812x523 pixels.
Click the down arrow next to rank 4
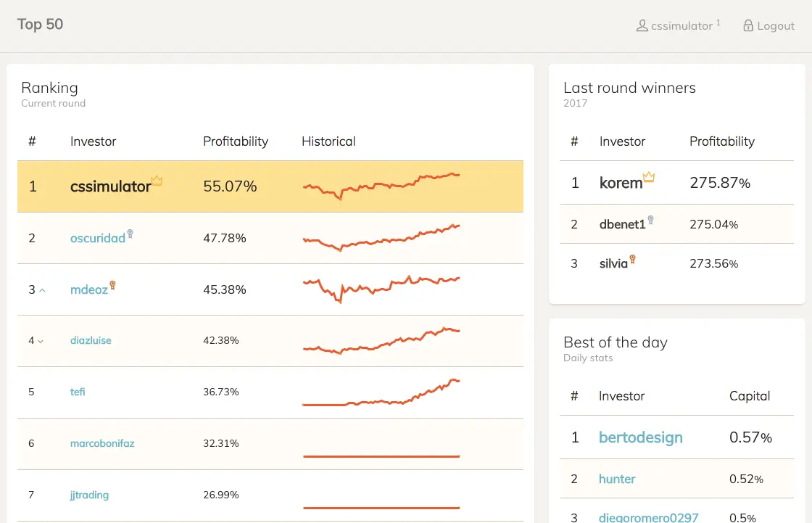41,341
